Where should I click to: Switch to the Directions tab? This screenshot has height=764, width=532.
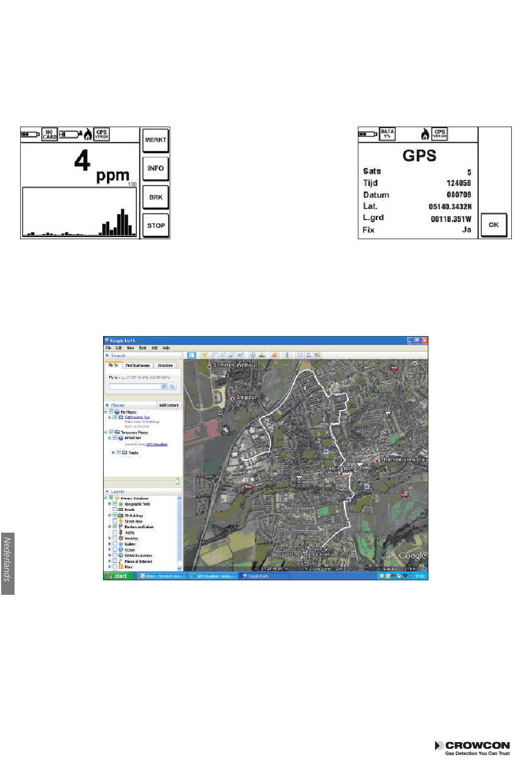click(165, 366)
